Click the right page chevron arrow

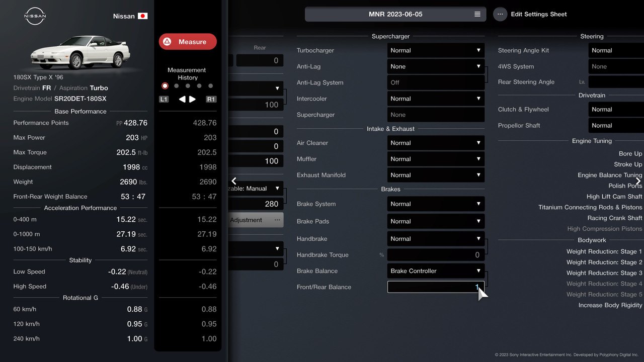[x=638, y=181]
